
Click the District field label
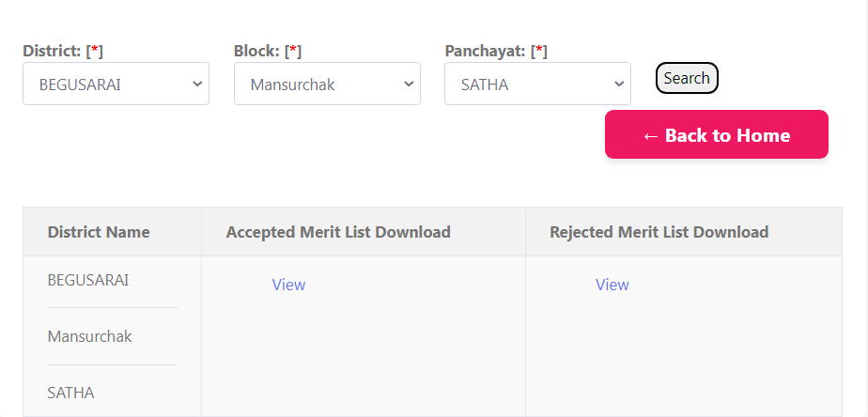pos(53,51)
